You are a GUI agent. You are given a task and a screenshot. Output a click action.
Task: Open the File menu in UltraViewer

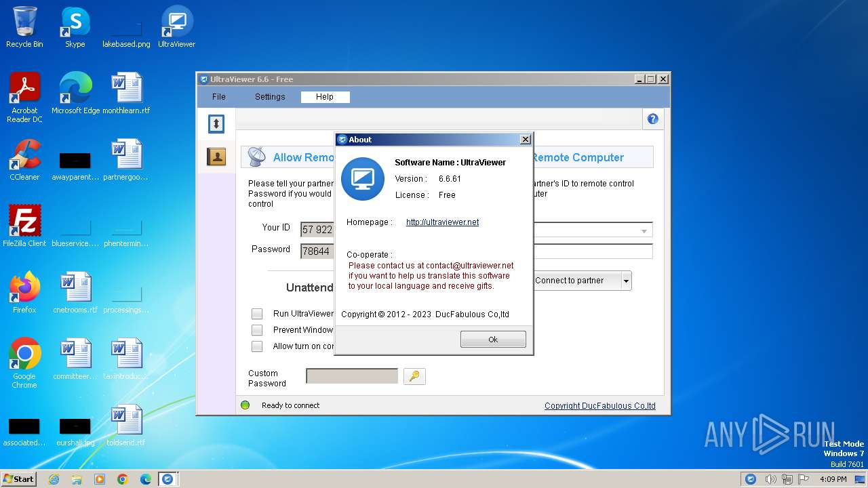tap(218, 97)
